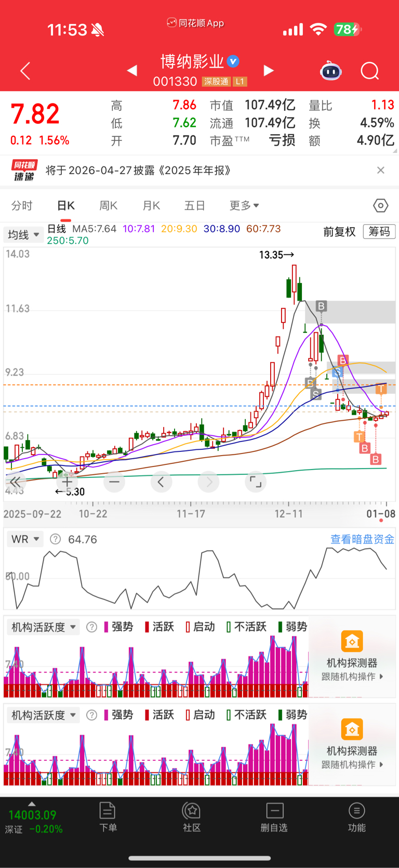Tap the MA5:7.64 value in the legend
The image size is (399, 868).
click(94, 229)
